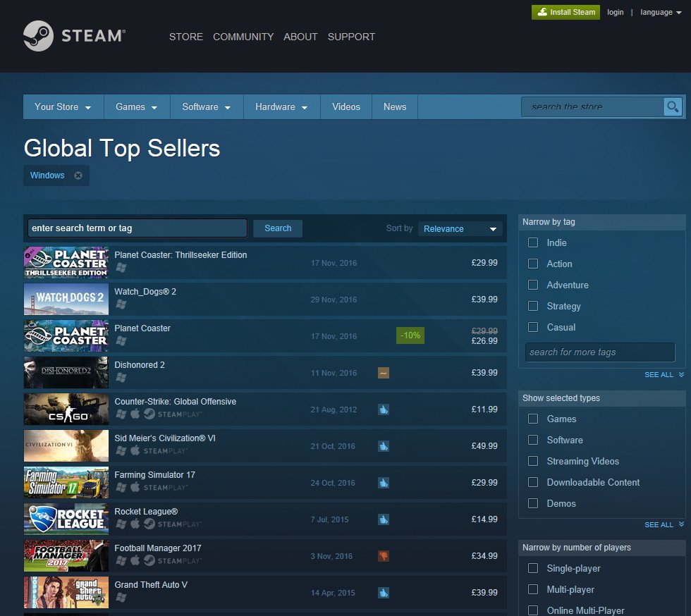Focus the search the store field
This screenshot has height=616, width=691.
click(x=592, y=106)
